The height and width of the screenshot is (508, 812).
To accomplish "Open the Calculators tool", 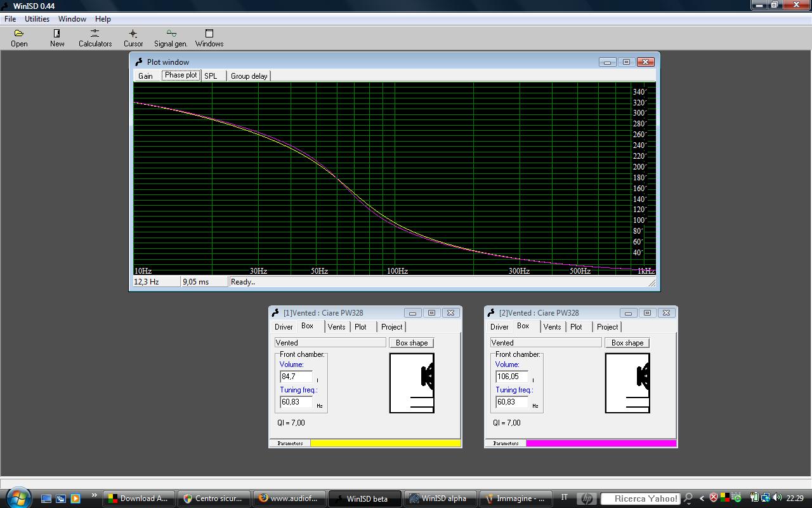I will [95, 37].
